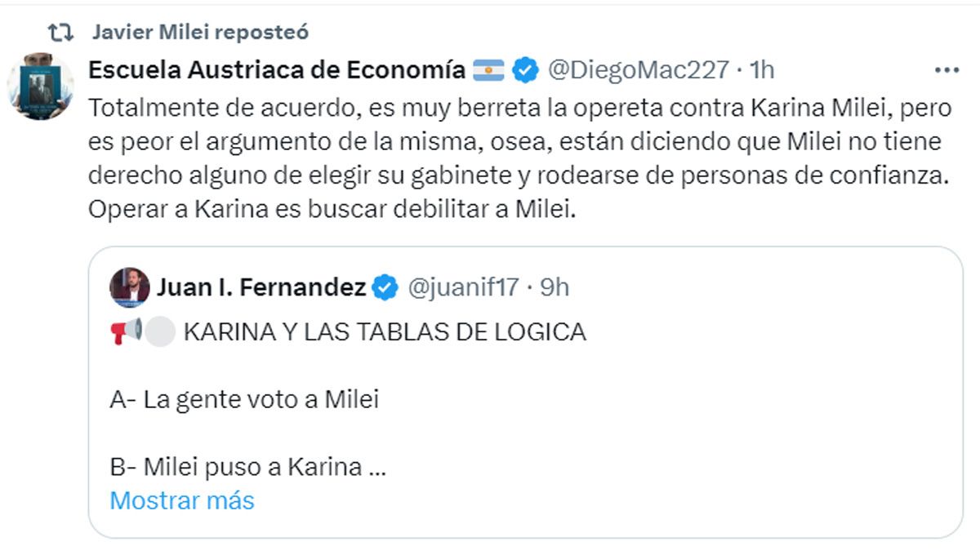
Task: Open the @juanif17 handle
Action: [463, 287]
